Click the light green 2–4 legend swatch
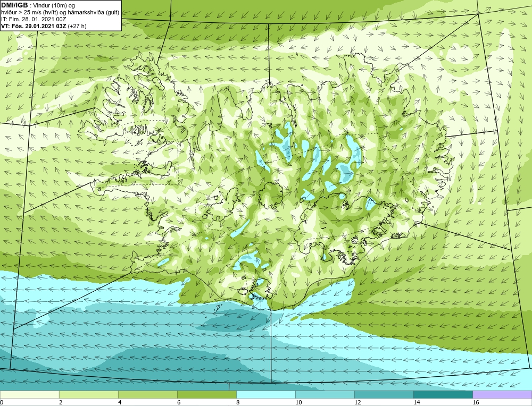532x406 pixels. pyautogui.click(x=88, y=394)
